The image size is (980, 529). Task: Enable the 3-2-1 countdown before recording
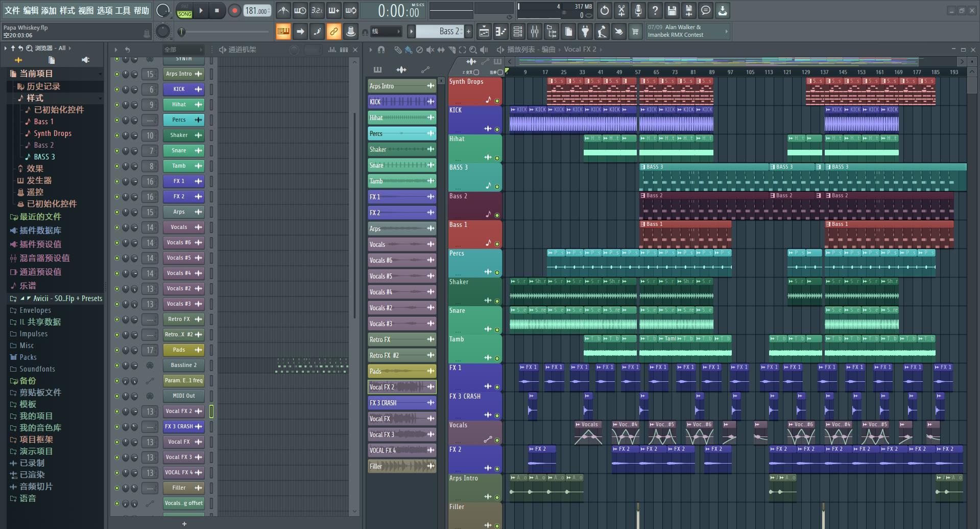317,10
